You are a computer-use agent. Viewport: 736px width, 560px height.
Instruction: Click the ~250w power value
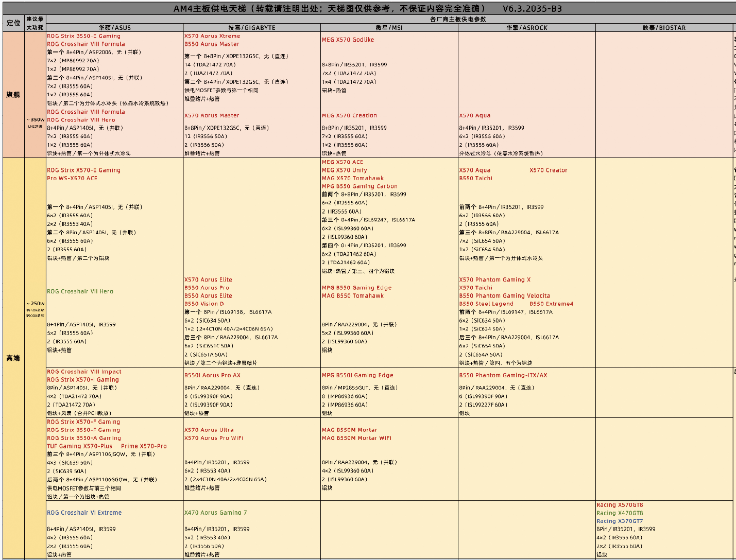point(35,304)
